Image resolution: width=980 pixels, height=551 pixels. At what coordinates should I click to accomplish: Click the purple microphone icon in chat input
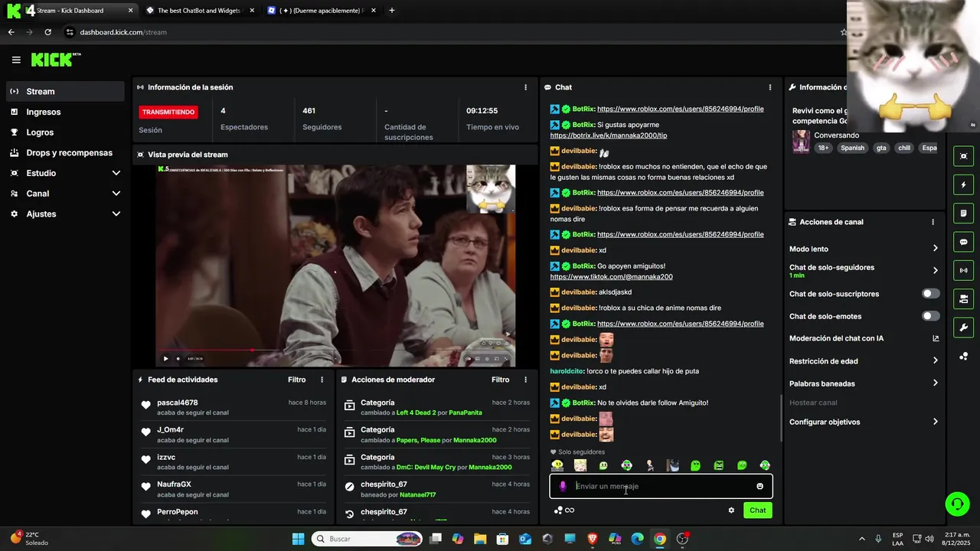point(563,486)
